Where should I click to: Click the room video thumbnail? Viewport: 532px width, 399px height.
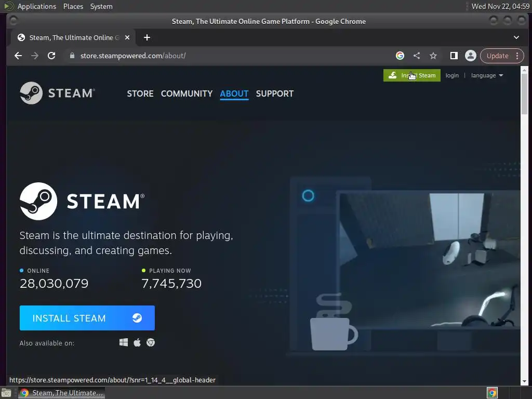[x=430, y=261]
